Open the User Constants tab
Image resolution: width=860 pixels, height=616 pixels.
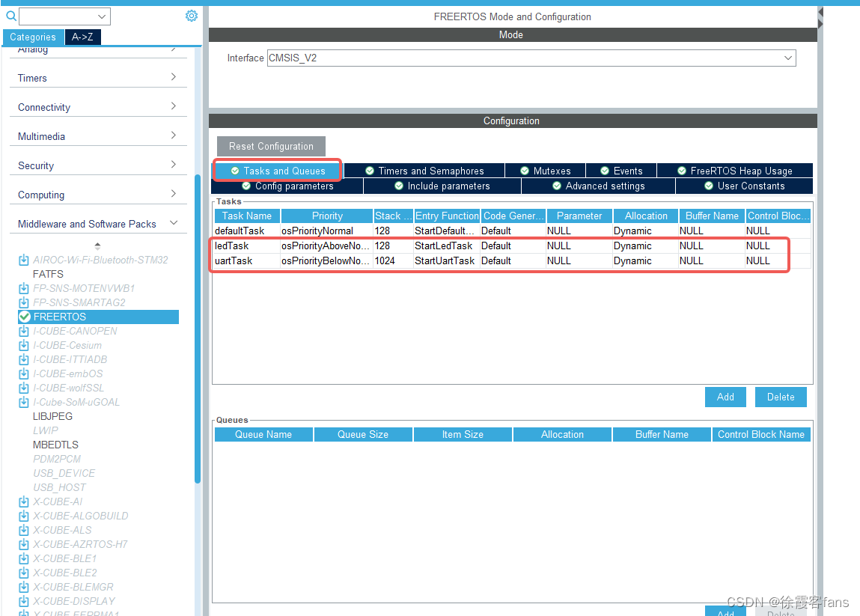click(744, 186)
